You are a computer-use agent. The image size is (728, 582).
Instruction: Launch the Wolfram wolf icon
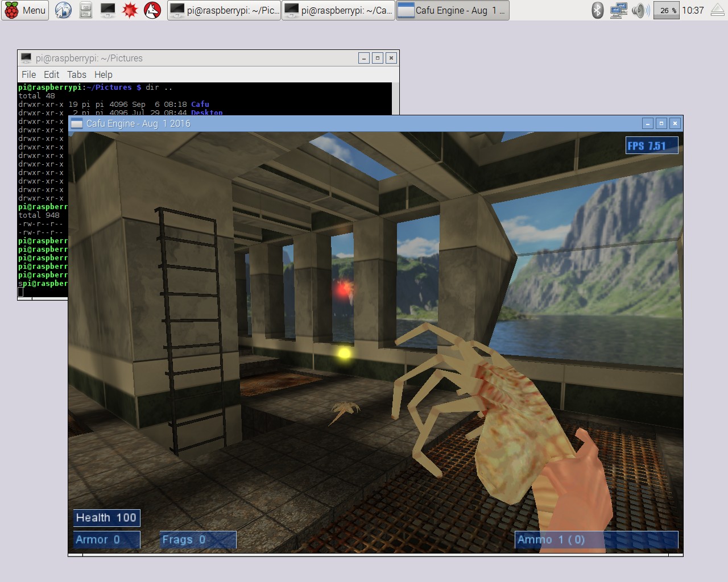tap(152, 10)
